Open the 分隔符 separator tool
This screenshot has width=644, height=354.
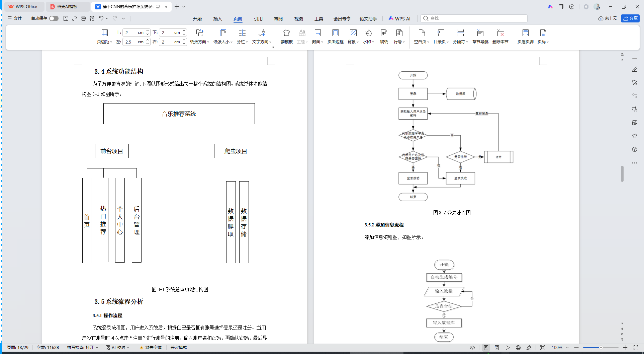(460, 37)
